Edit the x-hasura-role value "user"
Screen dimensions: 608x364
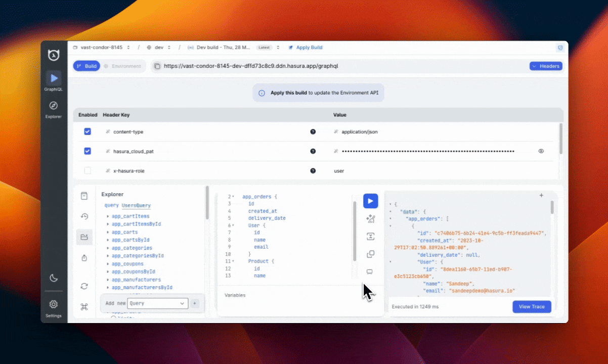(x=339, y=171)
